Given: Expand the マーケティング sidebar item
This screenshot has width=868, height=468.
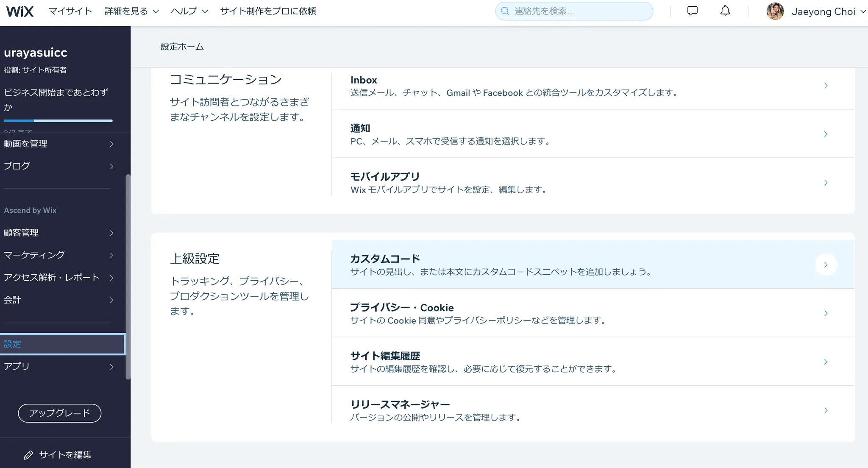Looking at the screenshot, I should tap(58, 255).
